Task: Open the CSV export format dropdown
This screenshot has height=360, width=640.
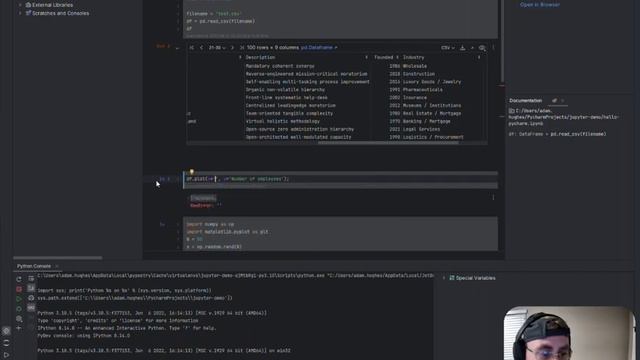Action: [447, 48]
